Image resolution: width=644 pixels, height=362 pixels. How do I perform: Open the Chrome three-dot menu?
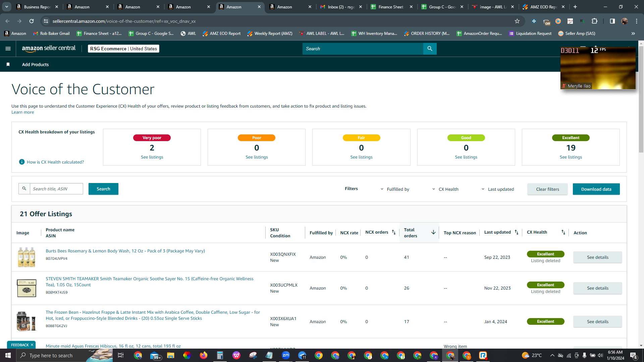click(637, 21)
